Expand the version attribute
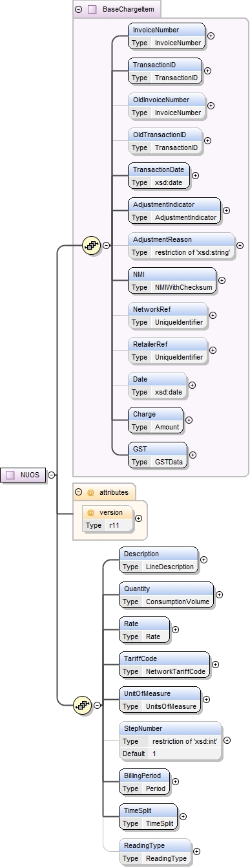250x868 pixels. click(139, 519)
